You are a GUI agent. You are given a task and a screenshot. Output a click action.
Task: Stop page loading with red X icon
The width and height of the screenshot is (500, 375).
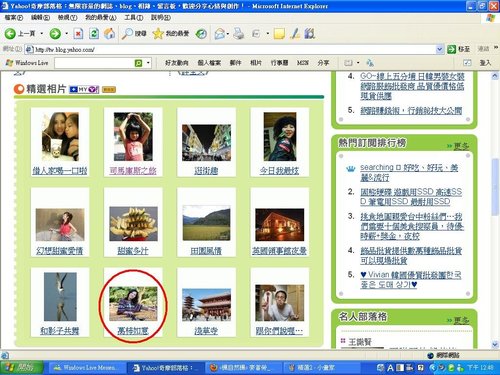pos(78,33)
